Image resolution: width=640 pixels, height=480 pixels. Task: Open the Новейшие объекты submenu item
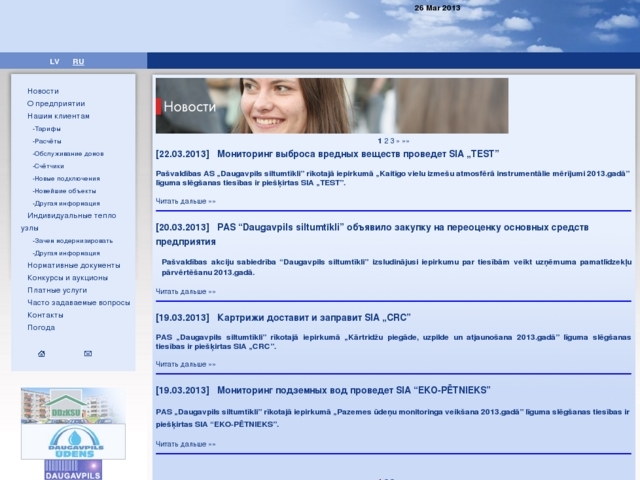tap(64, 191)
